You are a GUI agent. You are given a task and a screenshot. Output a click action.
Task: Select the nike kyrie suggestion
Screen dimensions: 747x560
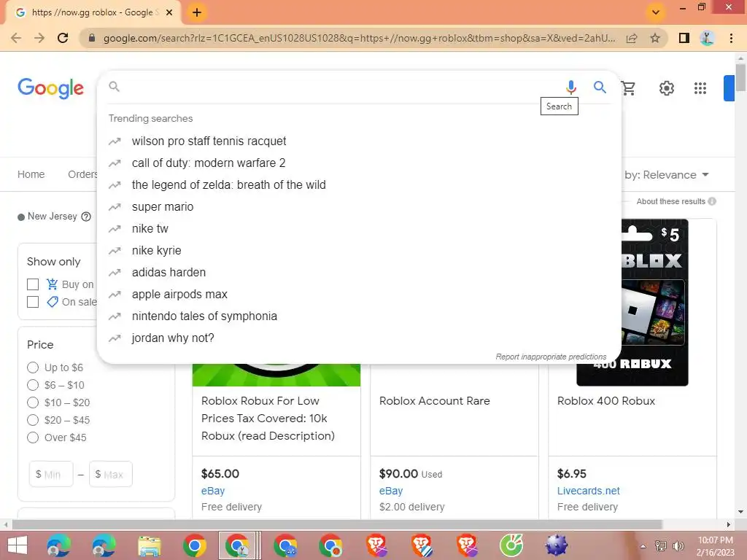(359, 251)
